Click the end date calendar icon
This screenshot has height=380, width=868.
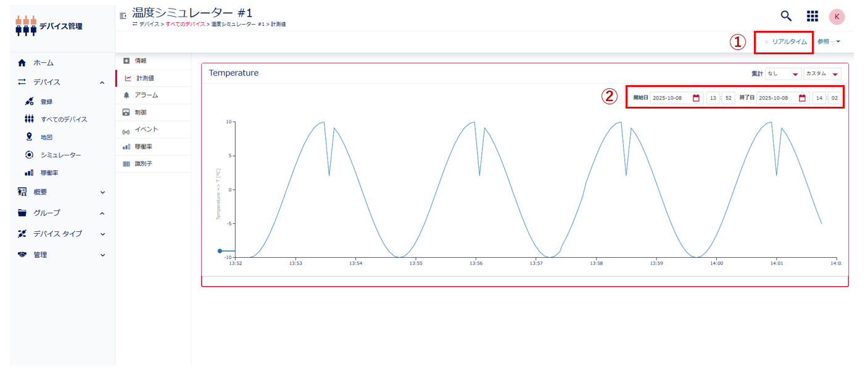click(x=802, y=98)
